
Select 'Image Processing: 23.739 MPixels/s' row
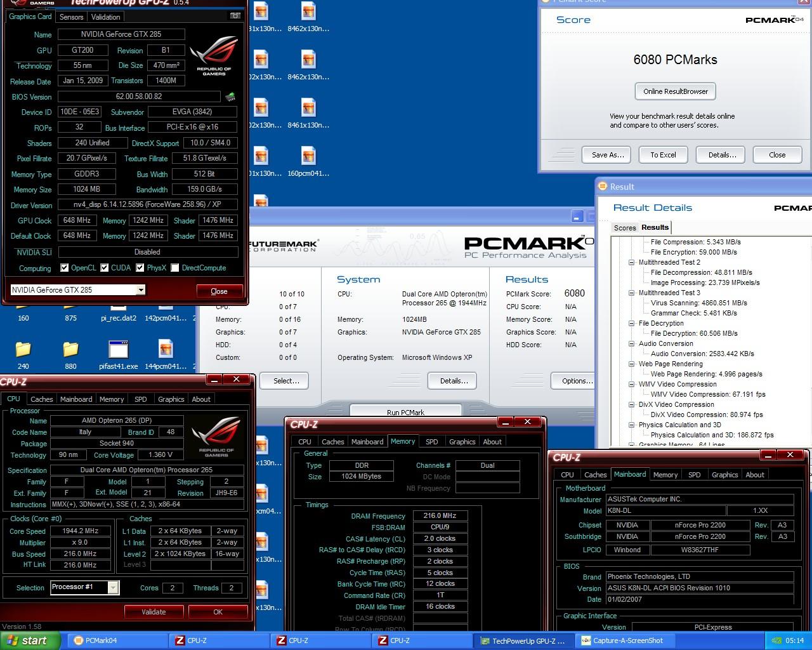pos(705,282)
